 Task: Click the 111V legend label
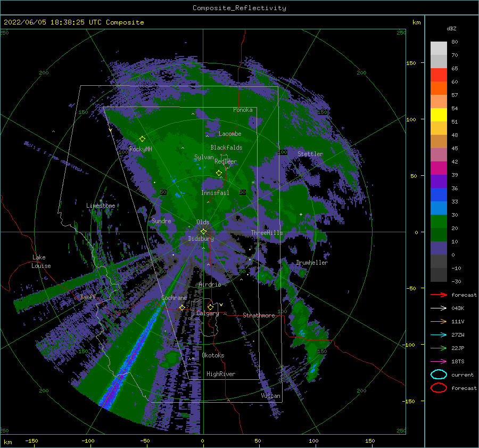tap(458, 321)
